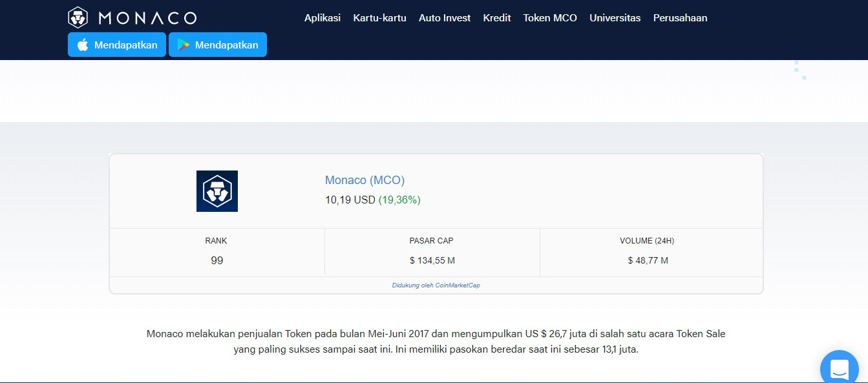
Task: Select the $ 134,55 M market cap value
Action: click(x=432, y=261)
